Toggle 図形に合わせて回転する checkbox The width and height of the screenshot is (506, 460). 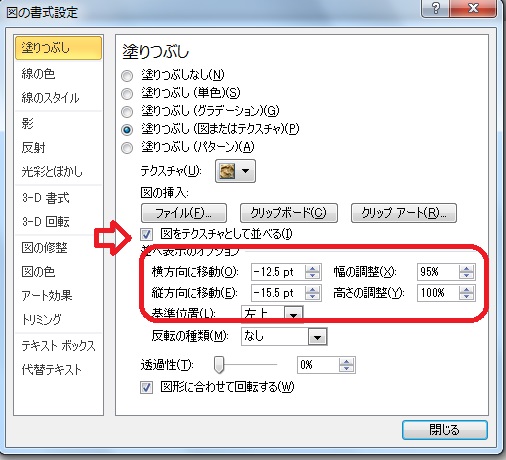tap(146, 388)
